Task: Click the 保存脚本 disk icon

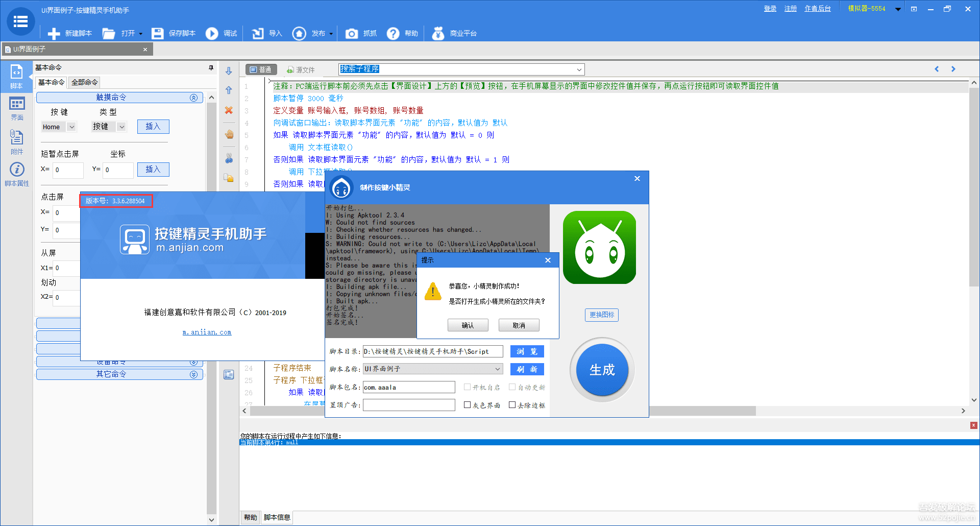Action: pyautogui.click(x=157, y=34)
